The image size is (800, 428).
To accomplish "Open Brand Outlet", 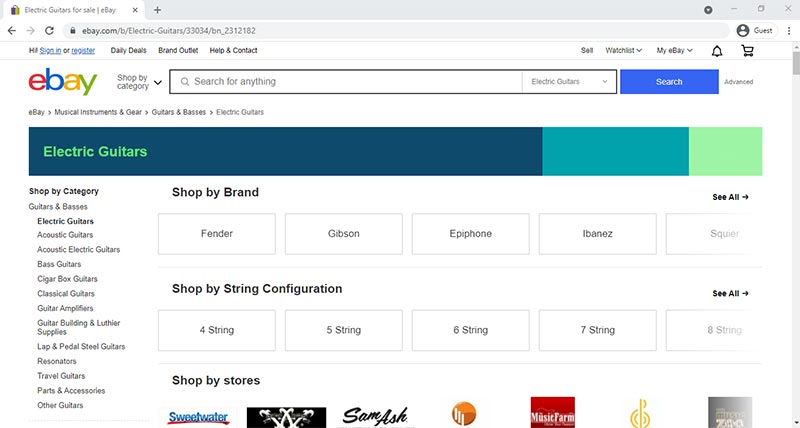I will click(178, 51).
